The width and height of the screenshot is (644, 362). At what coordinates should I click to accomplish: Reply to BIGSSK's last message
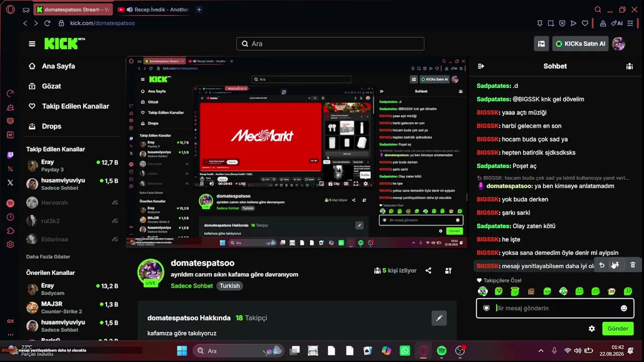602,265
